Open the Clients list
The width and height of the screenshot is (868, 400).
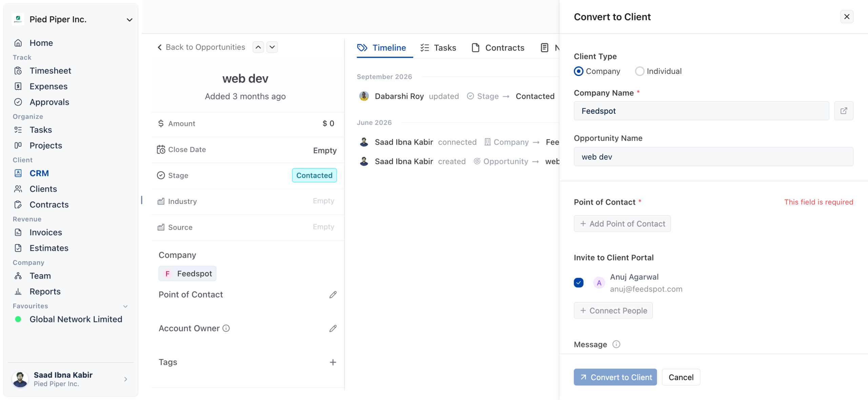[43, 189]
